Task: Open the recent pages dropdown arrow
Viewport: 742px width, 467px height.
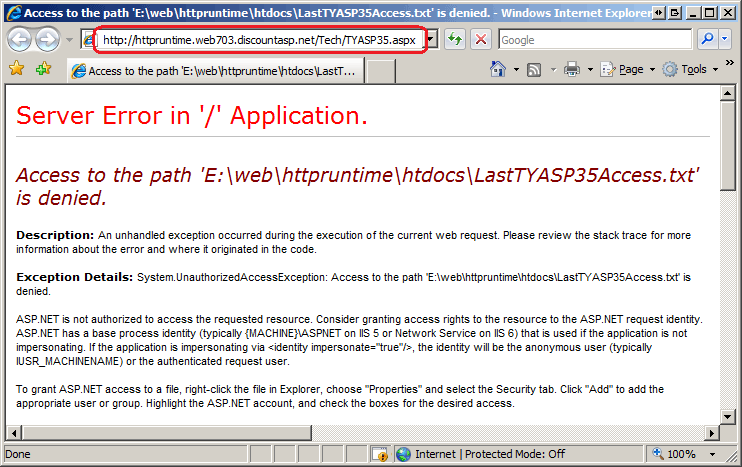Action: [x=69, y=40]
